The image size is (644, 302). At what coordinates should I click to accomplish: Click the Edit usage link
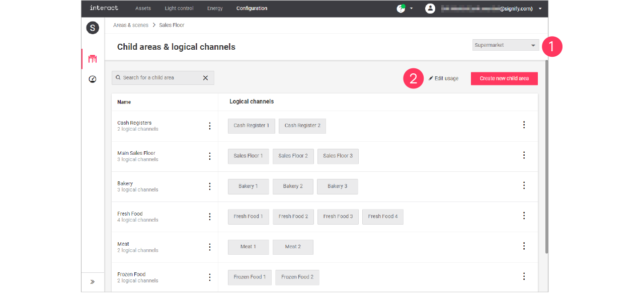coord(444,78)
